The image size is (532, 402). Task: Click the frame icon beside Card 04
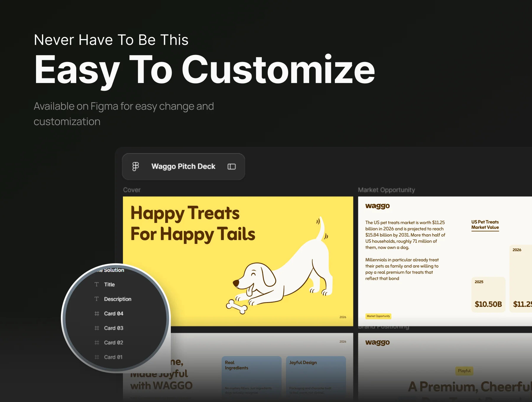tap(97, 313)
